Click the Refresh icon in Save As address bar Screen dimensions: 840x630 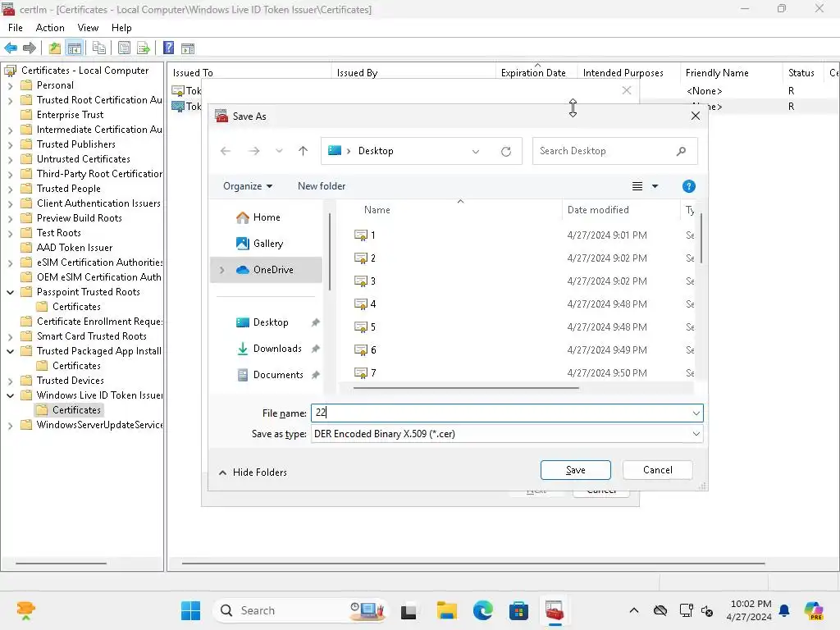click(x=505, y=152)
